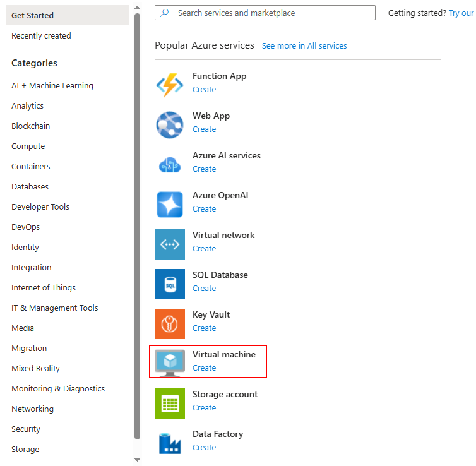This screenshot has height=466, width=476.
Task: Select IT & Management Tools category
Action: click(55, 308)
